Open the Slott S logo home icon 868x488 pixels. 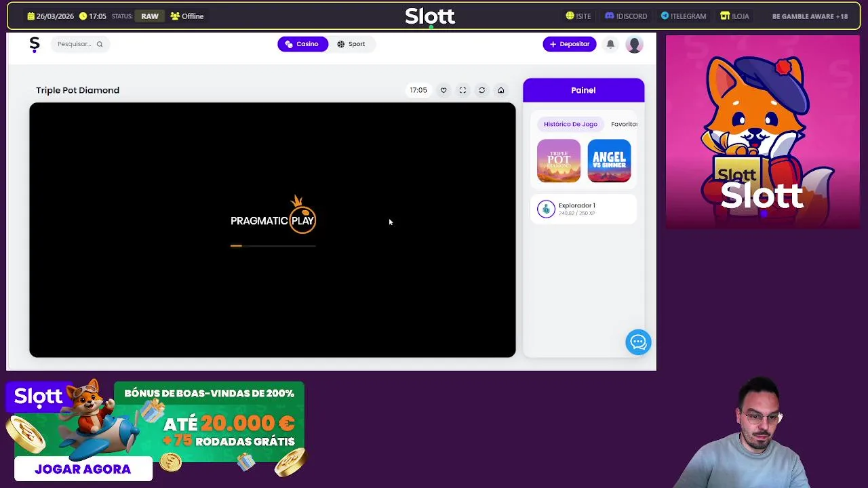click(35, 44)
